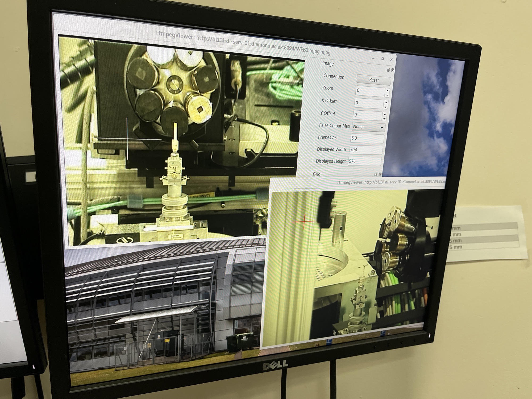Close the Grid dock panel
The image size is (532, 399).
click(x=380, y=174)
